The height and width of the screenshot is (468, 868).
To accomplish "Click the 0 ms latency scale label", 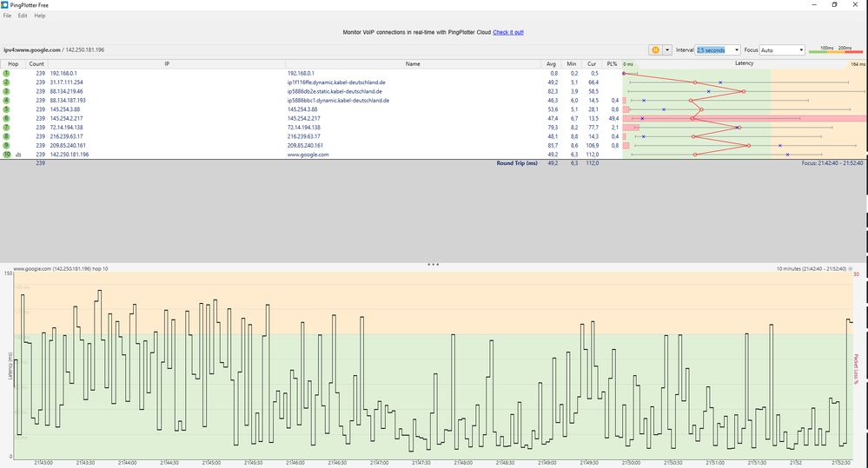I will coord(628,64).
